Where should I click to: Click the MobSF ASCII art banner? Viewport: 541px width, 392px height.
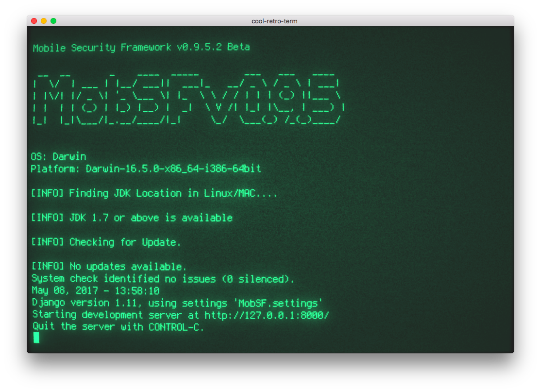(x=189, y=99)
